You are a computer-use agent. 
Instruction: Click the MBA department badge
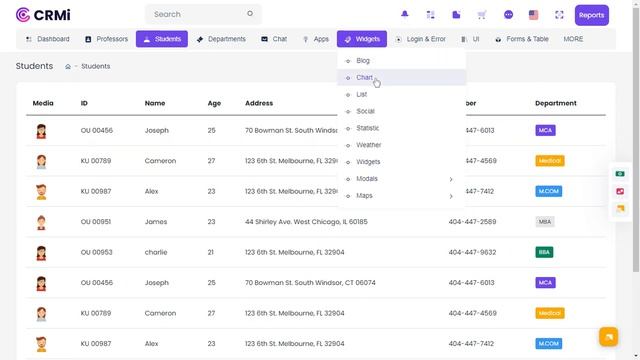point(544,222)
